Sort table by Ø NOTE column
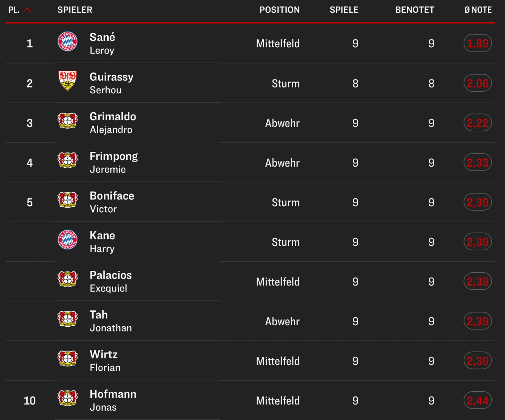The image size is (505, 420). [x=478, y=10]
